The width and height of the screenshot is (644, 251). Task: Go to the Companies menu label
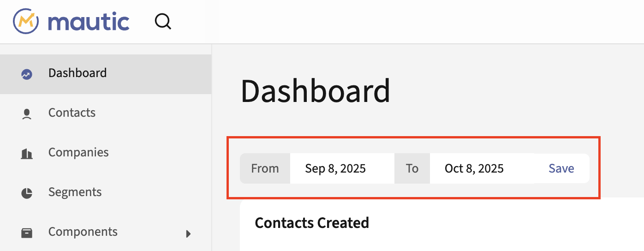(78, 152)
